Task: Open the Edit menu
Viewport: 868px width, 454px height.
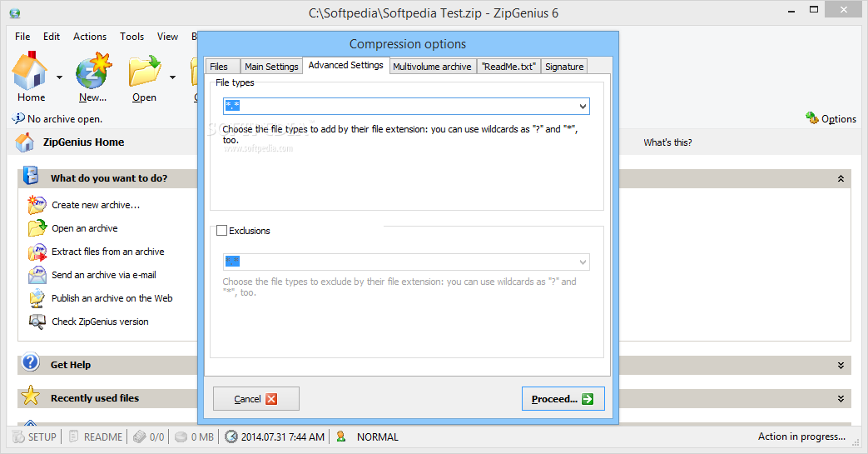Action: 52,37
